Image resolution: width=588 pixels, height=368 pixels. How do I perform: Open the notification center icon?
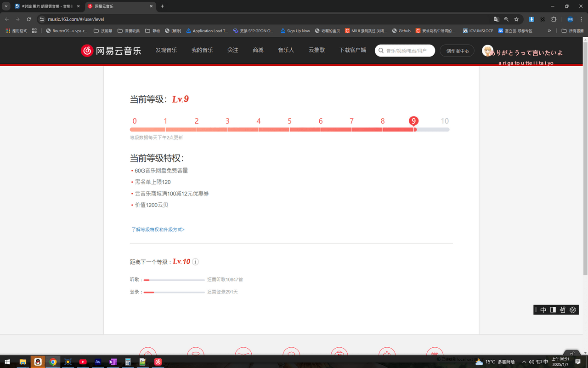(x=578, y=362)
